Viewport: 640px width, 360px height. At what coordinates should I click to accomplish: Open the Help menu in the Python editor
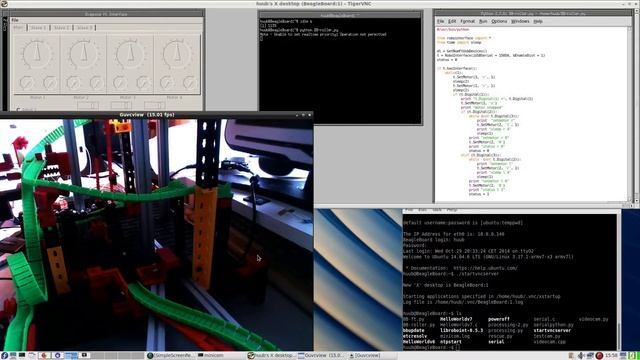pos(538,21)
